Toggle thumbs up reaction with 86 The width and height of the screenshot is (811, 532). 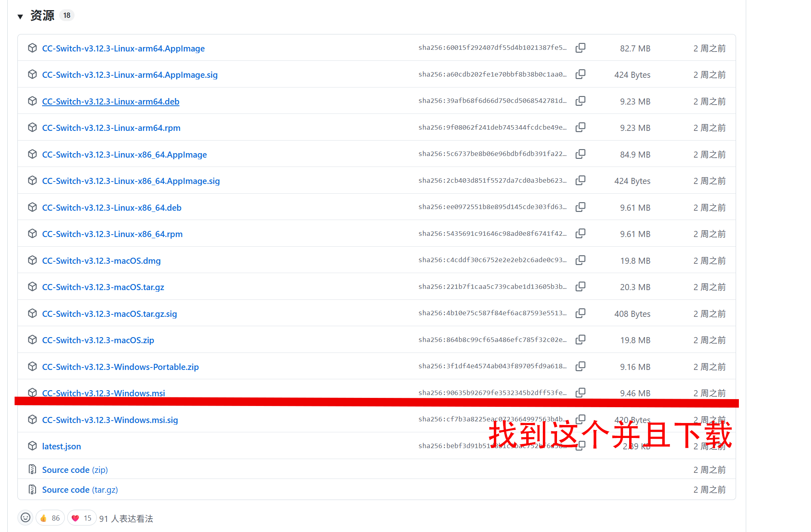pos(50,518)
